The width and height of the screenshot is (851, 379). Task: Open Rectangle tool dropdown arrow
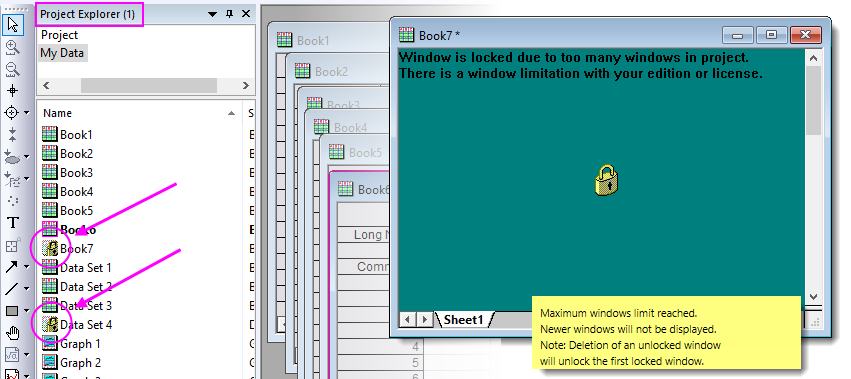pyautogui.click(x=27, y=312)
